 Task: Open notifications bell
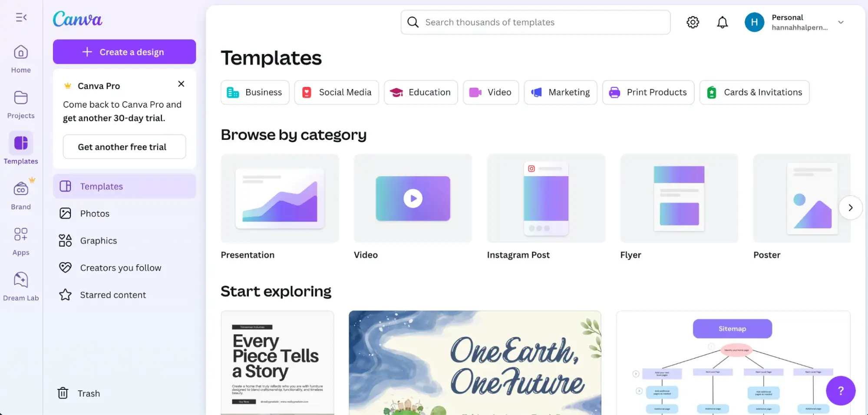click(722, 22)
